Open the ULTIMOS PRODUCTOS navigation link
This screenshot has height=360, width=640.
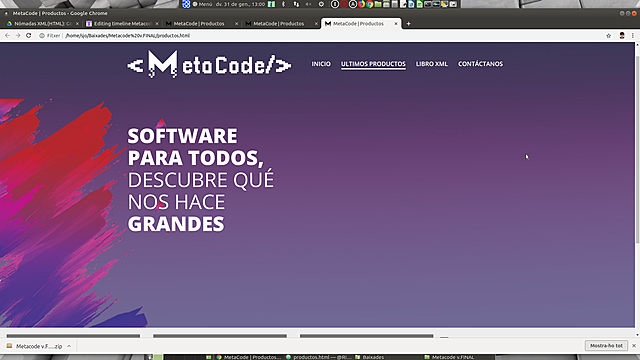pyautogui.click(x=373, y=64)
